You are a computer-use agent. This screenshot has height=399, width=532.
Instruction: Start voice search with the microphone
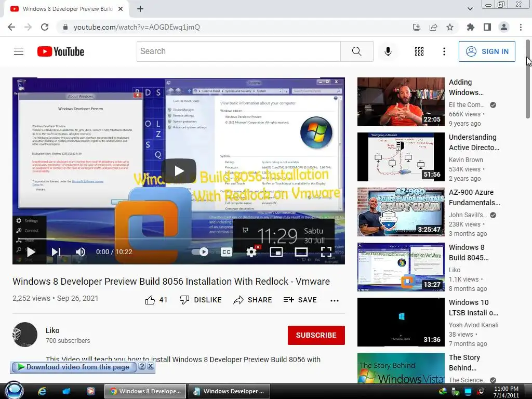[x=388, y=51]
